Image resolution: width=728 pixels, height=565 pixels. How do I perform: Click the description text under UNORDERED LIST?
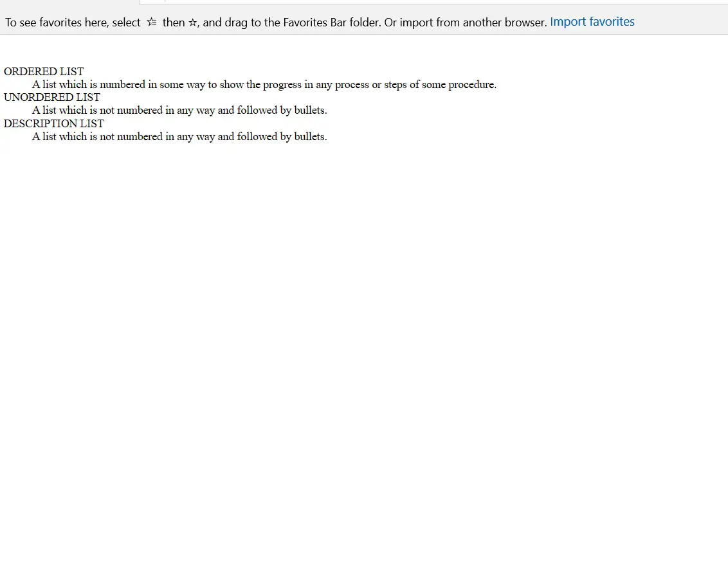click(x=179, y=111)
